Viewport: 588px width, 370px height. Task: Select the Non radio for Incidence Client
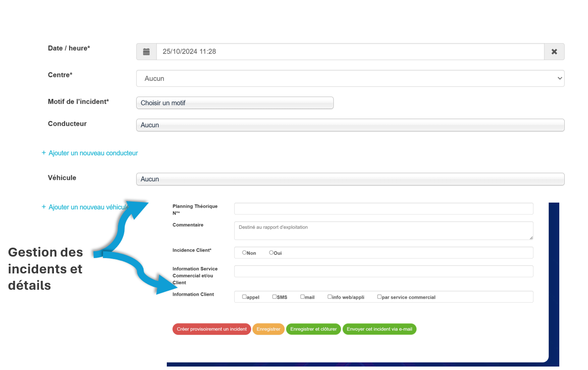click(245, 253)
